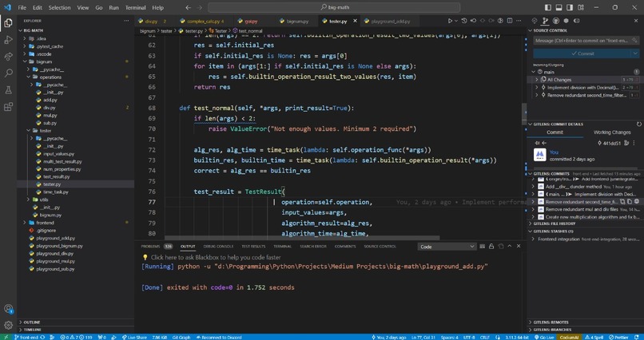644x340 pixels.
Task: Split the editor right
Action: [510, 21]
